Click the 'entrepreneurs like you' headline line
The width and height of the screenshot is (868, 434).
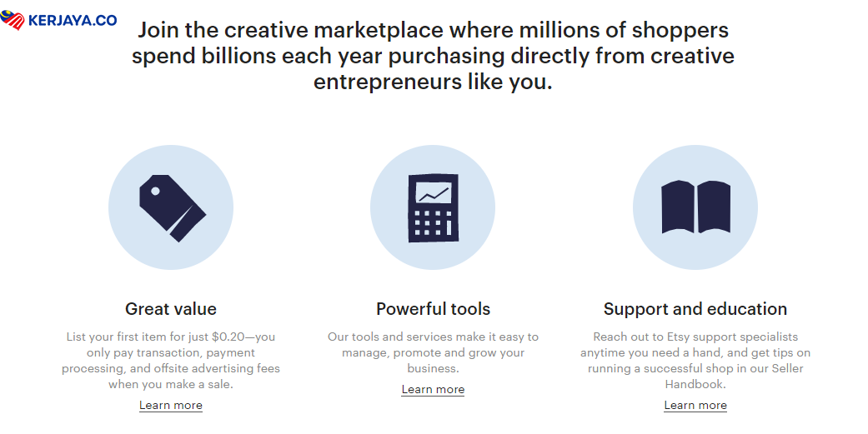(433, 82)
